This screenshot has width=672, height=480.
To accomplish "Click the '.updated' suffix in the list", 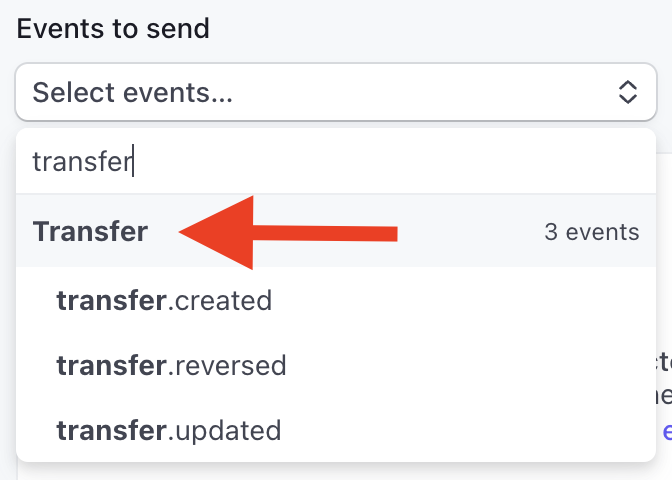I will (x=223, y=431).
